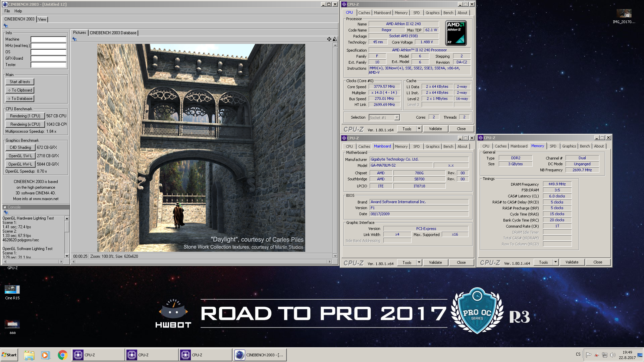Run C4D Shading benchmark
The image size is (644, 362).
[x=20, y=147]
